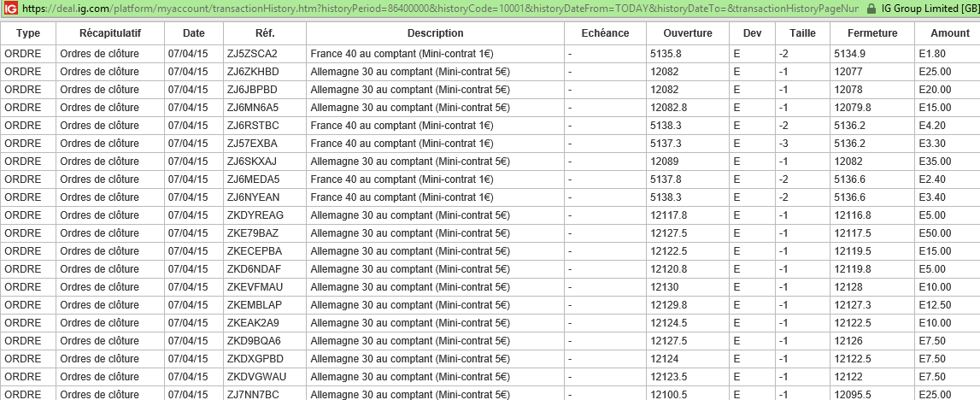Screen dimensions: 980x400
Task: Click the Taille column header
Action: point(802,33)
